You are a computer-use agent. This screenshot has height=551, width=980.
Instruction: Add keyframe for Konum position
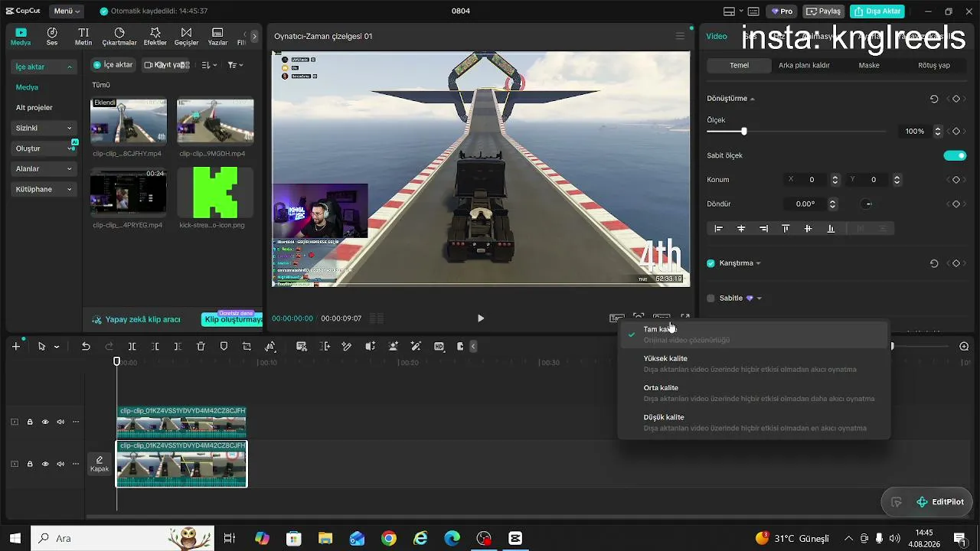[x=955, y=180]
